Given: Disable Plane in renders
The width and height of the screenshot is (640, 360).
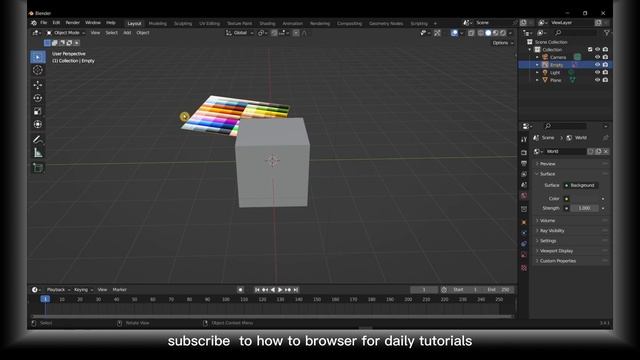Looking at the screenshot, I should pyautogui.click(x=605, y=80).
